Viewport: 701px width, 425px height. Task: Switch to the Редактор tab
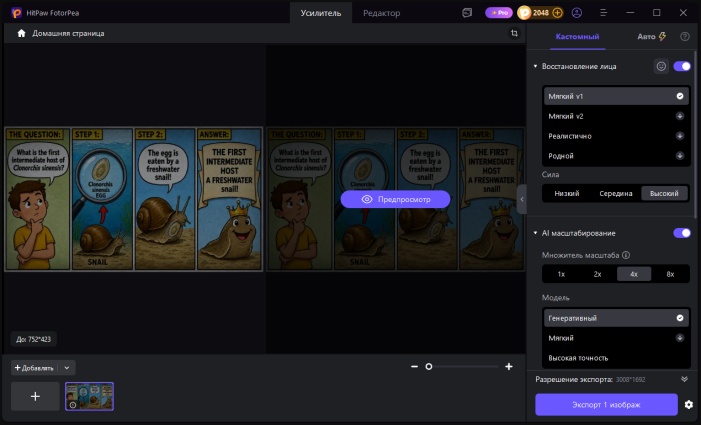coord(381,13)
